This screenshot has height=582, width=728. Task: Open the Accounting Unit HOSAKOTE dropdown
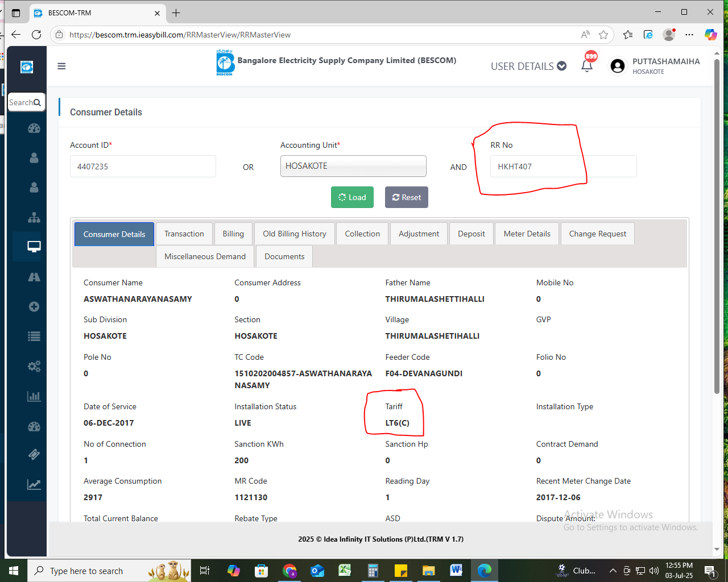point(353,166)
